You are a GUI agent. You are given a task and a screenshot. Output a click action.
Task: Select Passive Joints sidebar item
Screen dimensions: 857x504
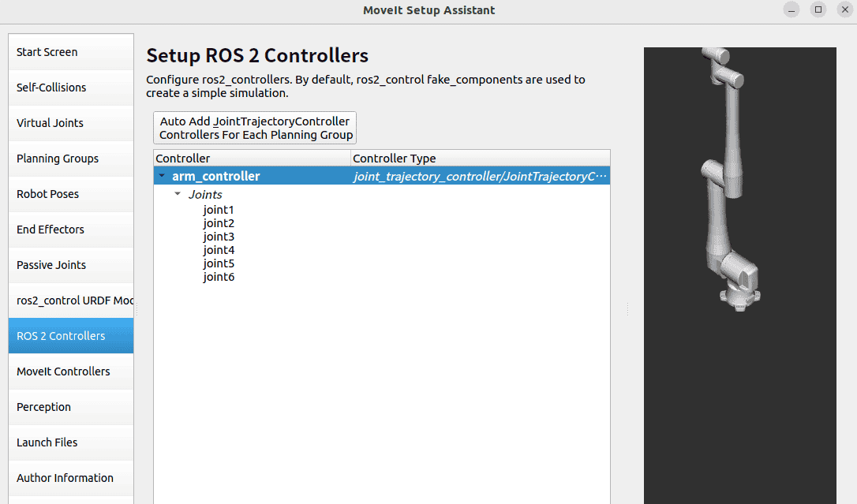(71, 265)
